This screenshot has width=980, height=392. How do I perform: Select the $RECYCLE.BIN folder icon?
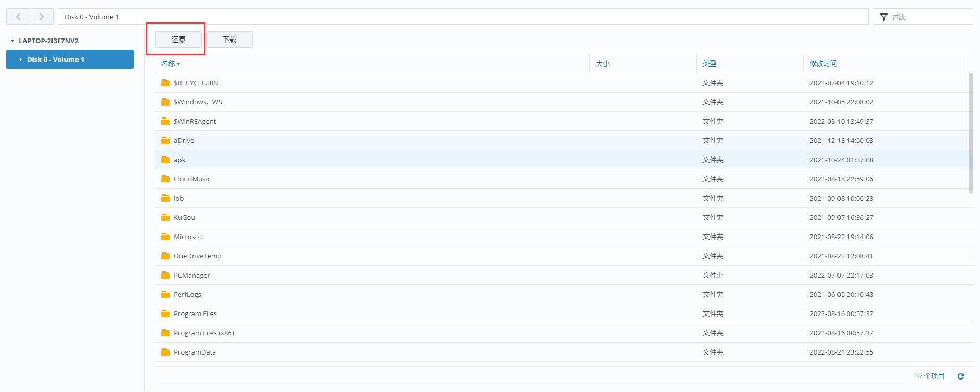[165, 83]
